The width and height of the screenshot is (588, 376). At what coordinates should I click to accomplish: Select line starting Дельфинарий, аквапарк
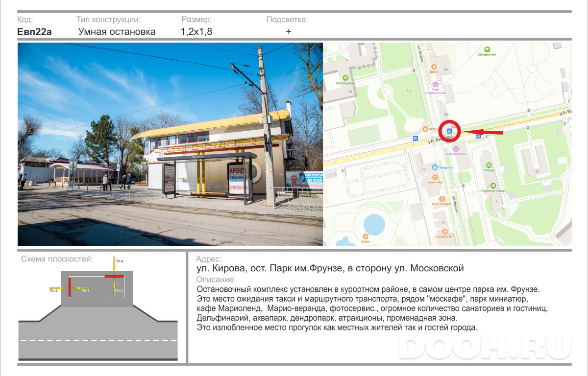[327, 318]
